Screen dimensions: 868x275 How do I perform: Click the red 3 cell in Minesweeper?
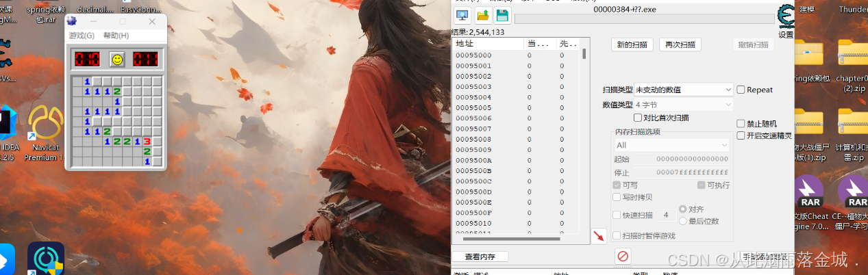click(x=147, y=142)
